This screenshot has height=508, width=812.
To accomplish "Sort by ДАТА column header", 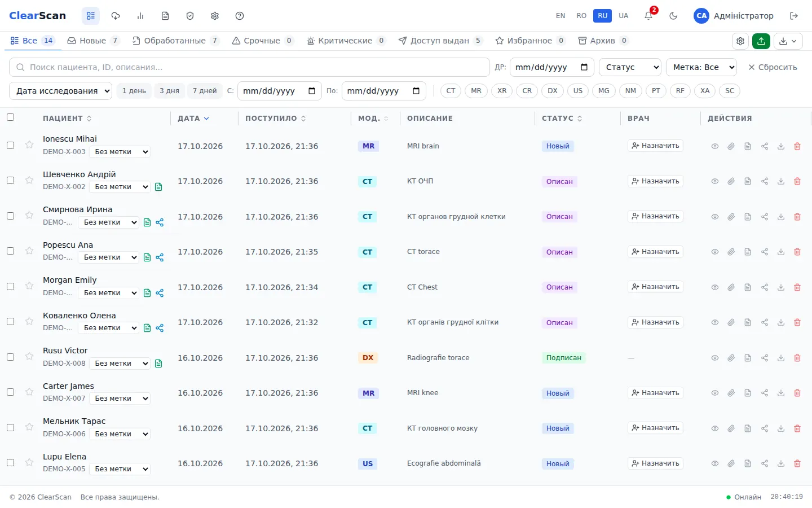I will pos(193,119).
